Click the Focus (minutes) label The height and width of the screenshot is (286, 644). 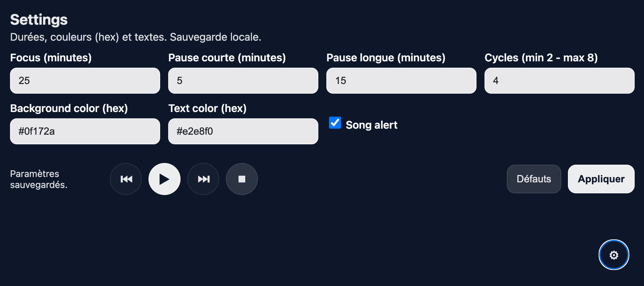coord(51,57)
